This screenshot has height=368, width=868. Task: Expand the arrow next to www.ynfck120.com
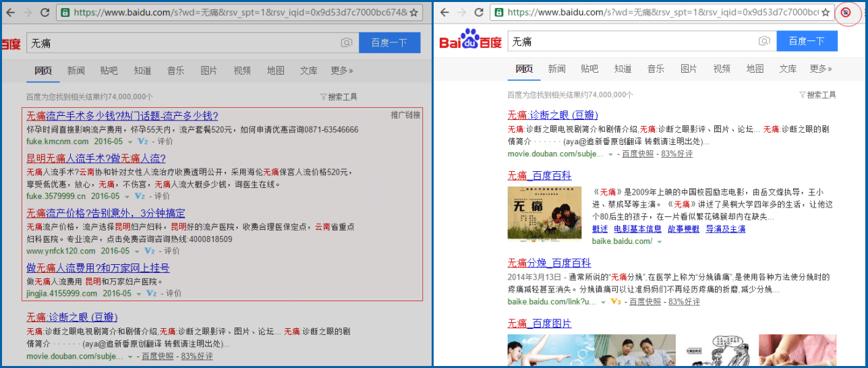[138, 251]
